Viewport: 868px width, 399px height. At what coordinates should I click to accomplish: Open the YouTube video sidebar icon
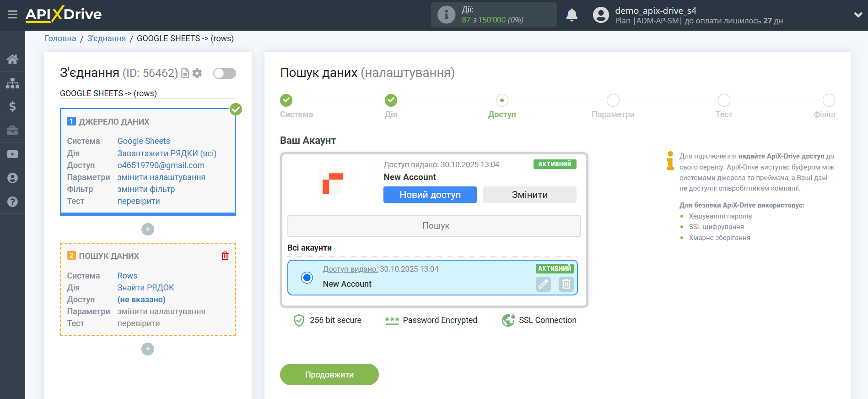pos(12,154)
